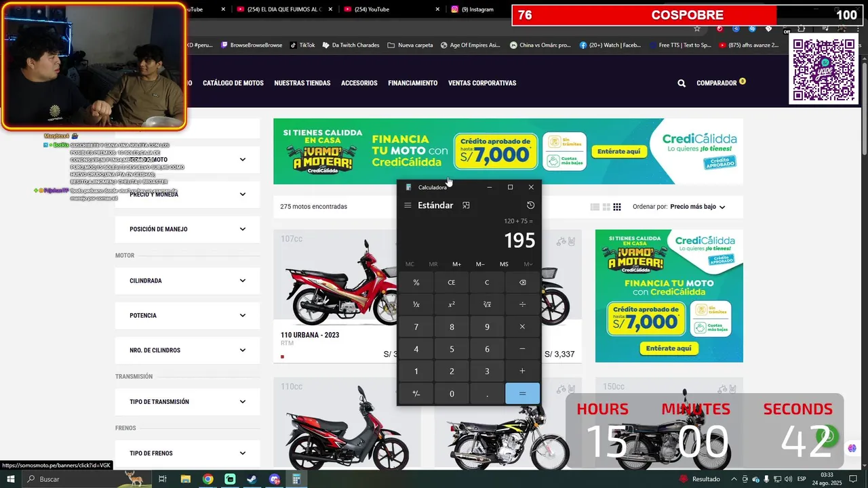This screenshot has width=868, height=488.
Task: Open the Free TTS bookmark
Action: [x=679, y=45]
